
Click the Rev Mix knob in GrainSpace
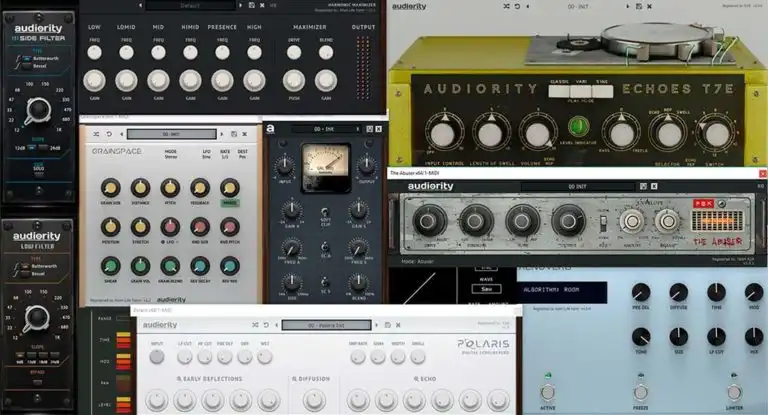[x=230, y=266]
